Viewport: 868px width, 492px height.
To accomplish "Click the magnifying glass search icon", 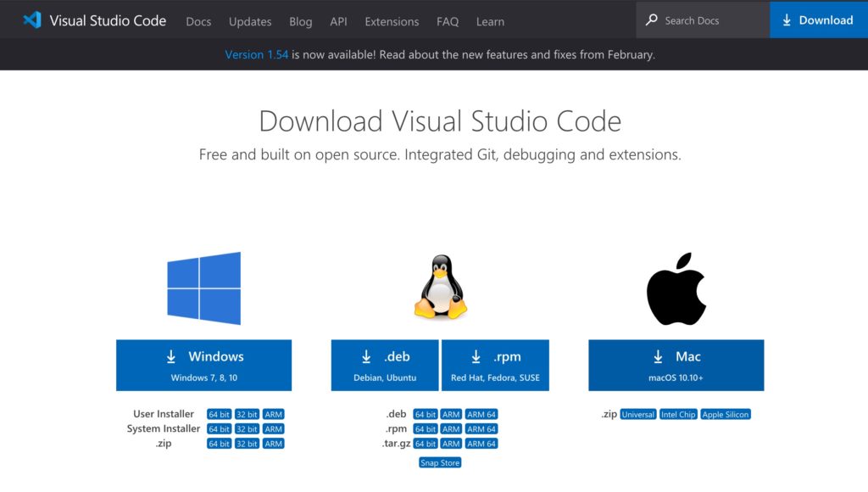I will (651, 20).
